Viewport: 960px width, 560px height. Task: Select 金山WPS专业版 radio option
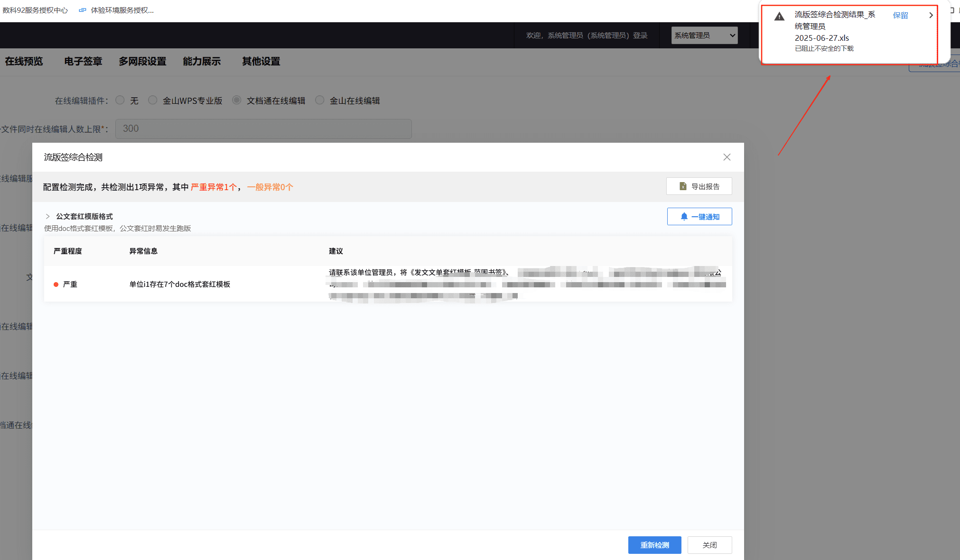click(153, 100)
